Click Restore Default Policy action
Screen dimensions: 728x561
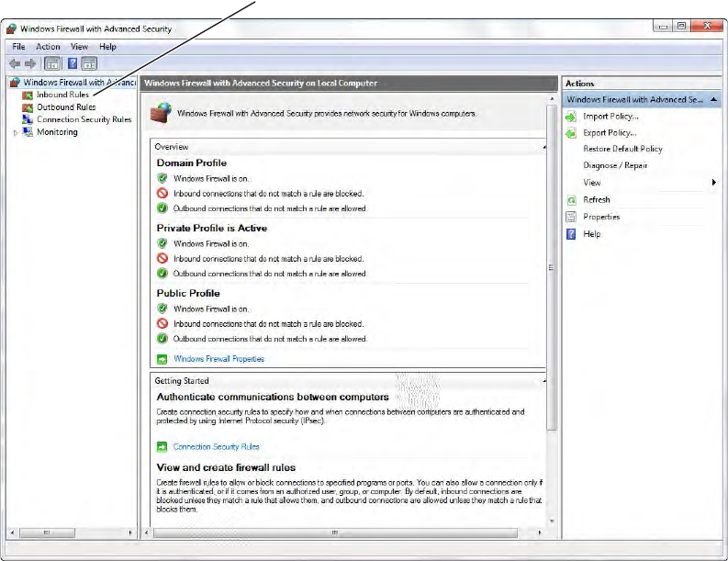pyautogui.click(x=622, y=149)
